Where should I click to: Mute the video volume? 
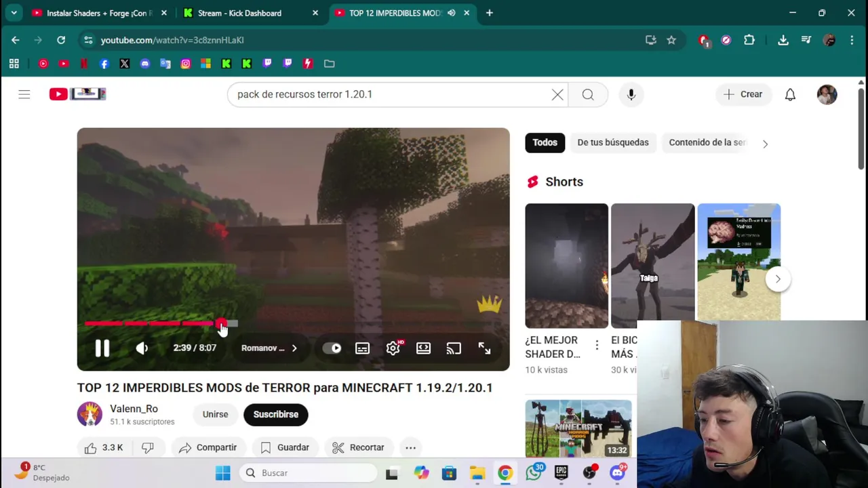[x=142, y=348]
